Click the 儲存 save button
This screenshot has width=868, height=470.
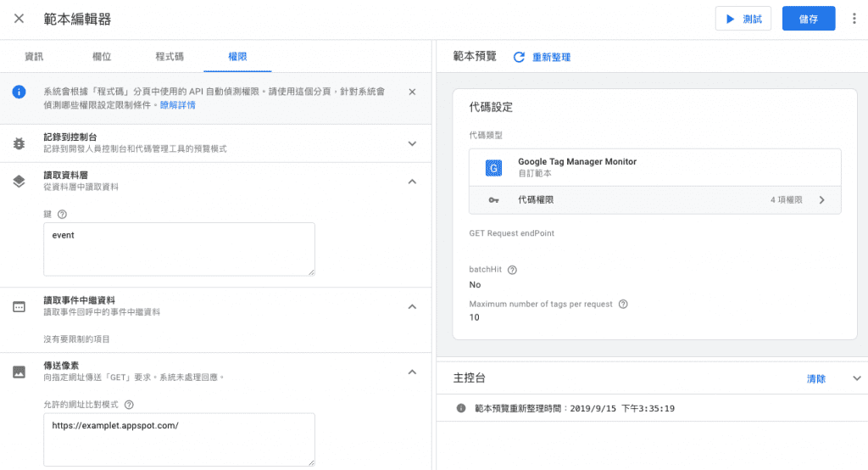[808, 19]
